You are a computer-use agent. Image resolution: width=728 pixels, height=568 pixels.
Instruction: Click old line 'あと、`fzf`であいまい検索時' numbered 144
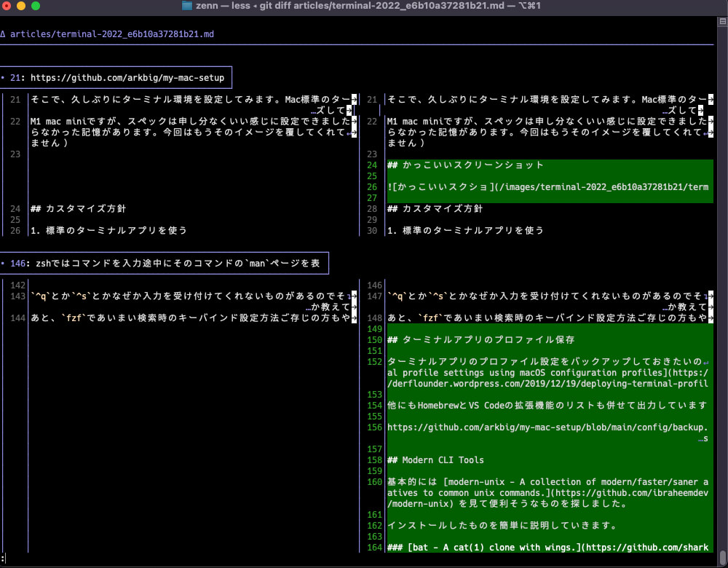[191, 317]
